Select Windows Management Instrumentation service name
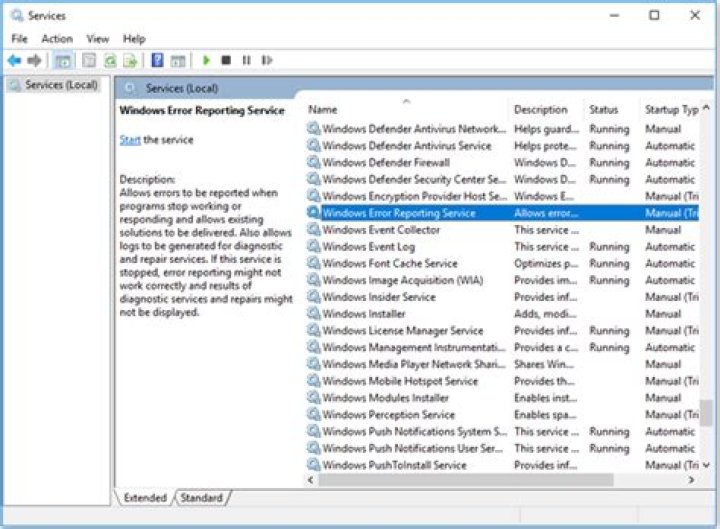This screenshot has width=720, height=529. 413,348
